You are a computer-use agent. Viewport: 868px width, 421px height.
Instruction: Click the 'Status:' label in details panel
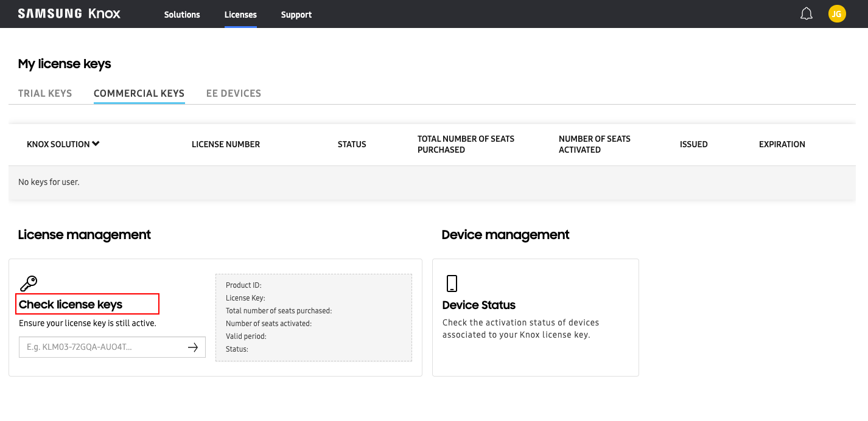[x=237, y=349]
